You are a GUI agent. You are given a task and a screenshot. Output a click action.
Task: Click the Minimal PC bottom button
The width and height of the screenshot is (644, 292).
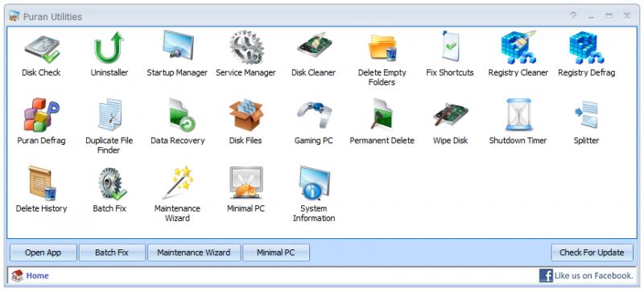click(x=276, y=253)
